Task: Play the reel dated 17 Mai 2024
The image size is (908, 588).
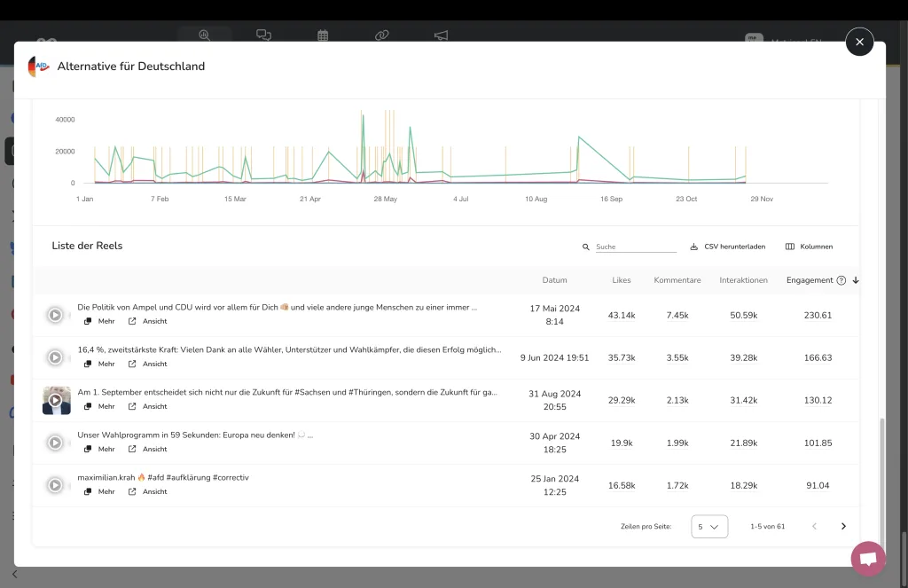Action: pos(55,315)
